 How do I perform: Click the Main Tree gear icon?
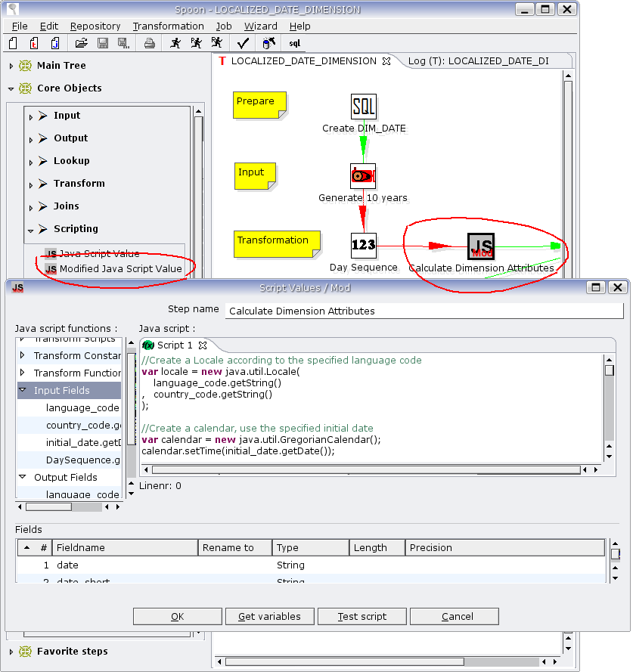[x=25, y=66]
